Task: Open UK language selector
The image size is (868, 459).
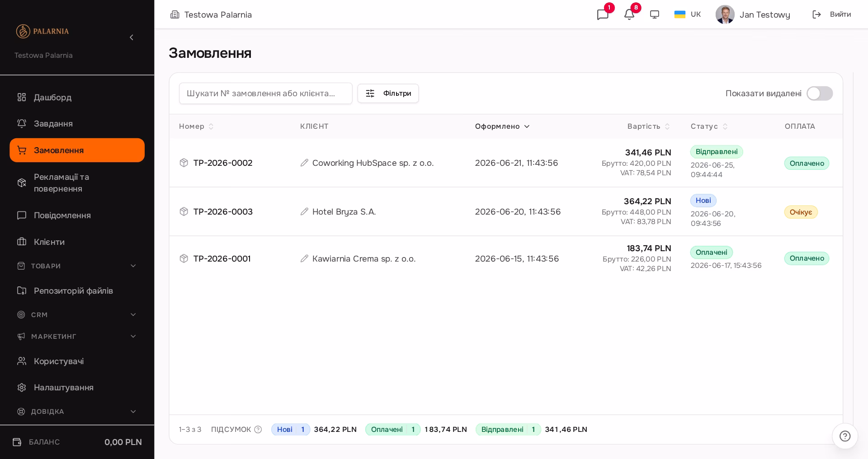Action: [687, 14]
